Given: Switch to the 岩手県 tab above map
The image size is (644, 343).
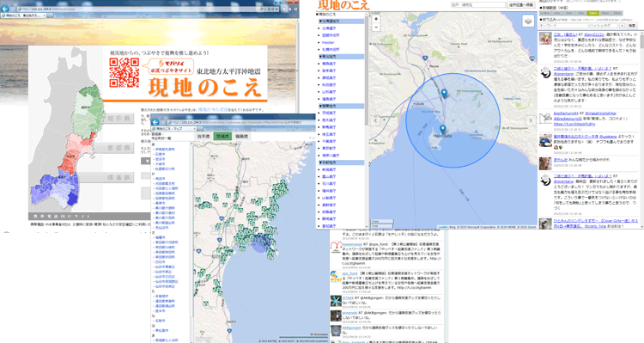Looking at the screenshot, I should 204,136.
